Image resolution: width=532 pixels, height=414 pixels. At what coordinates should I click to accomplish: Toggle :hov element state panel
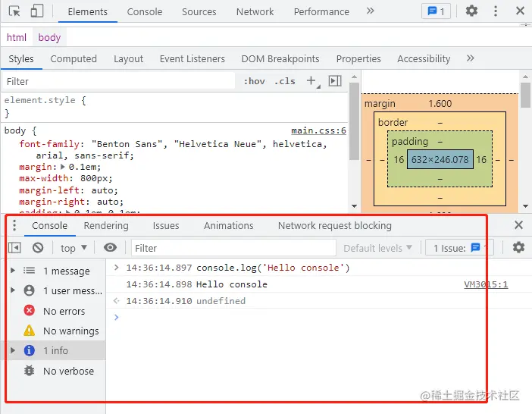pyautogui.click(x=254, y=81)
